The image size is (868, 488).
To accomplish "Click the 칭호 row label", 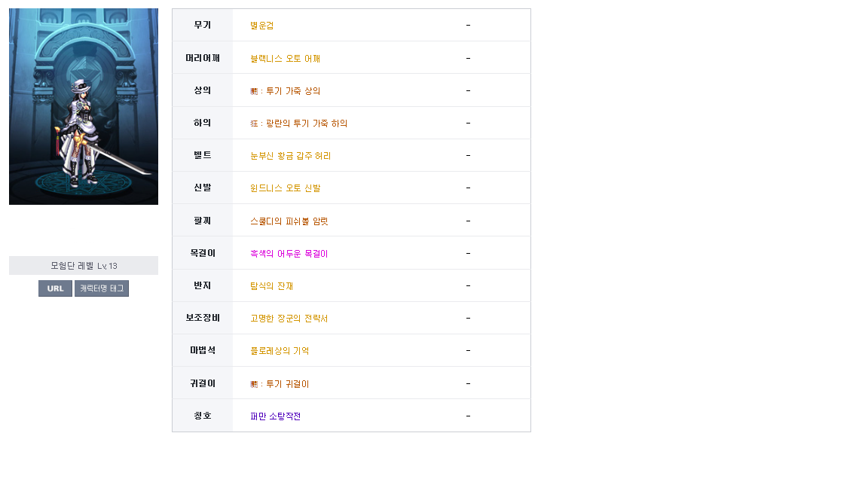I will 203,416.
